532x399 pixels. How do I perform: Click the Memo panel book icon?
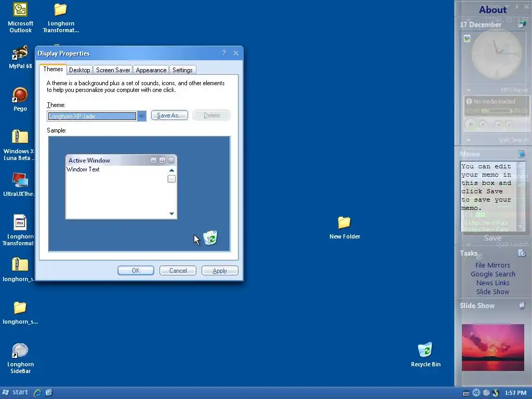pos(522,154)
